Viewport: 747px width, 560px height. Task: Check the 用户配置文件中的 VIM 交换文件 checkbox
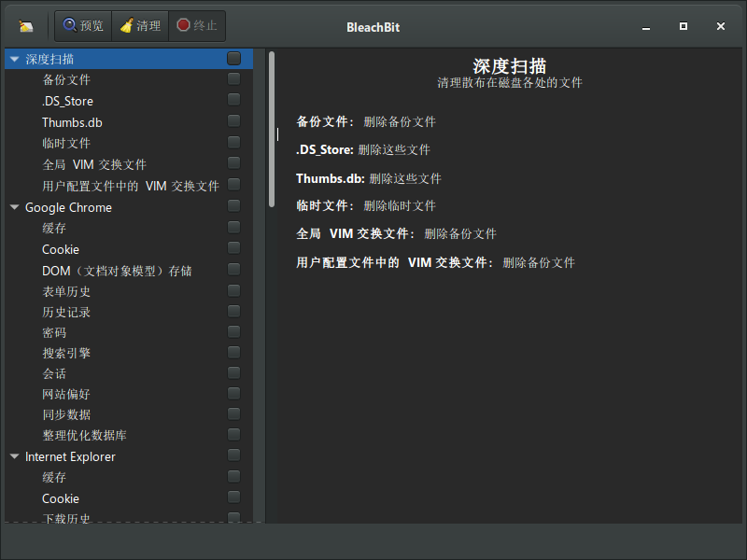tap(234, 184)
